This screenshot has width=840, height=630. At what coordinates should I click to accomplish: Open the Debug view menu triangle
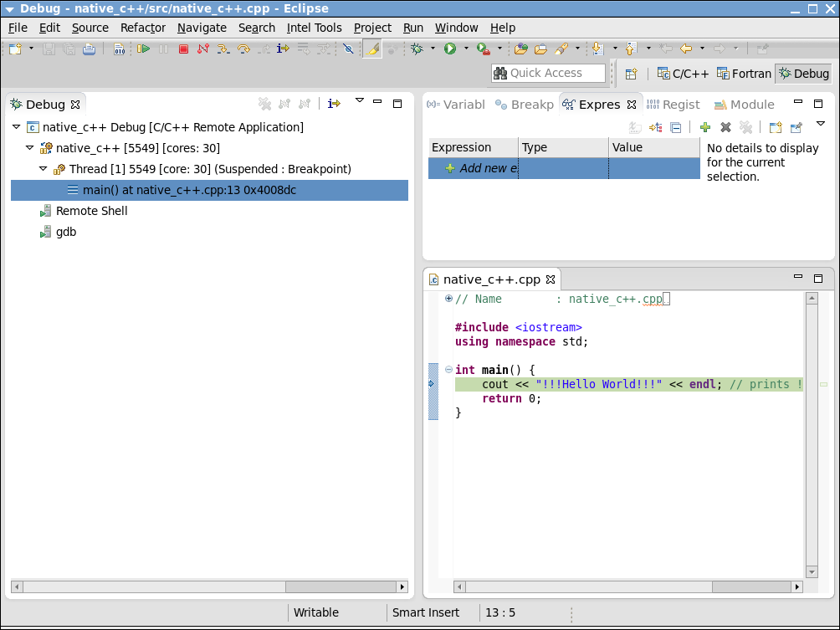pyautogui.click(x=360, y=100)
